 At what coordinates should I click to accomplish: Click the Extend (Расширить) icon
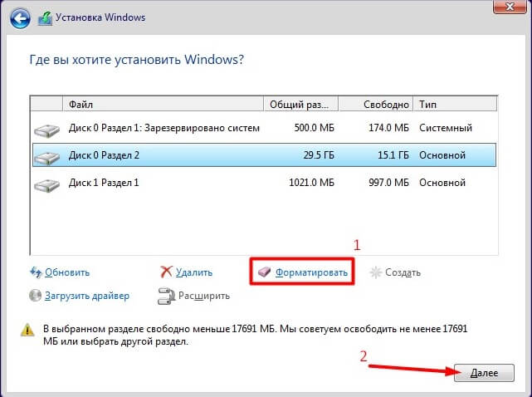click(x=165, y=295)
